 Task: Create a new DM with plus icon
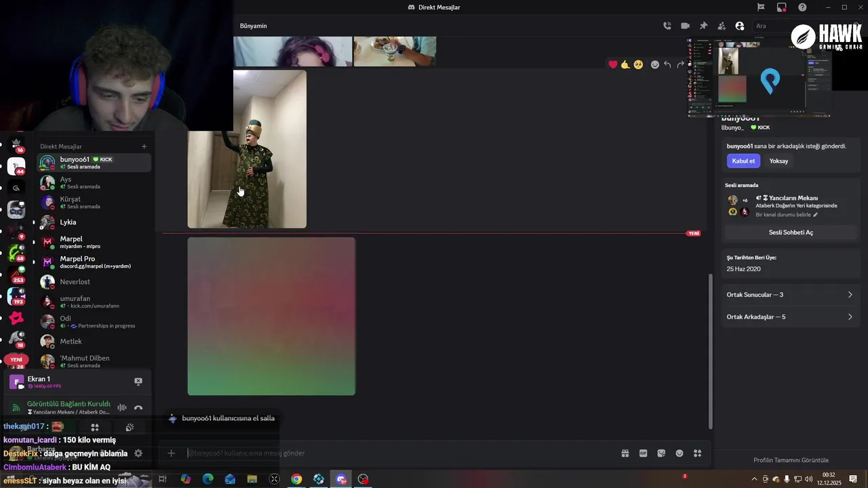144,146
